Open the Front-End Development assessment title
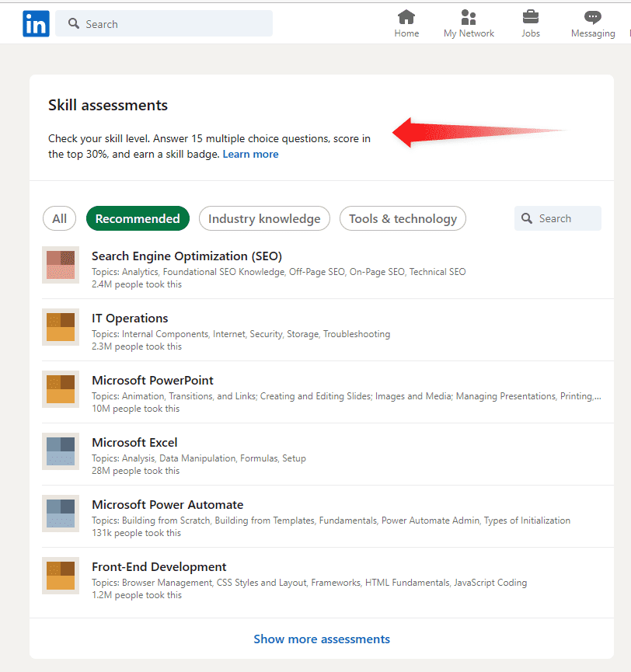The image size is (631, 672). [159, 567]
